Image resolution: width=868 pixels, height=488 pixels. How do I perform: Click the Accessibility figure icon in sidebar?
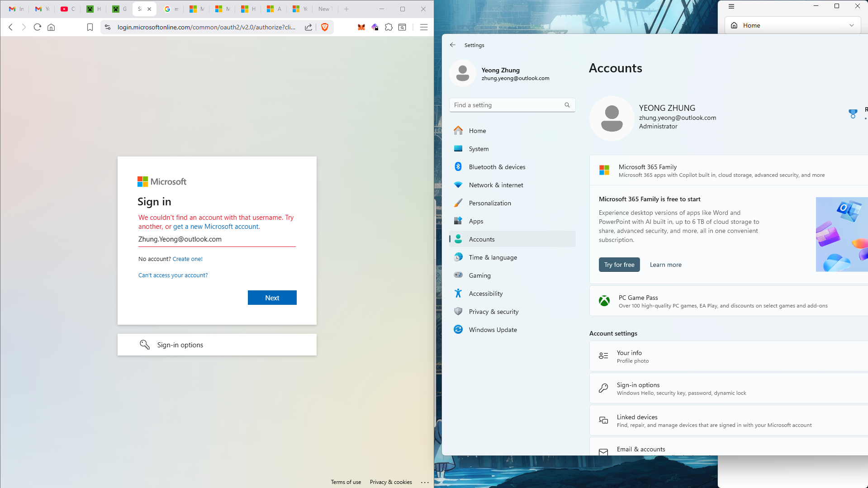(458, 293)
